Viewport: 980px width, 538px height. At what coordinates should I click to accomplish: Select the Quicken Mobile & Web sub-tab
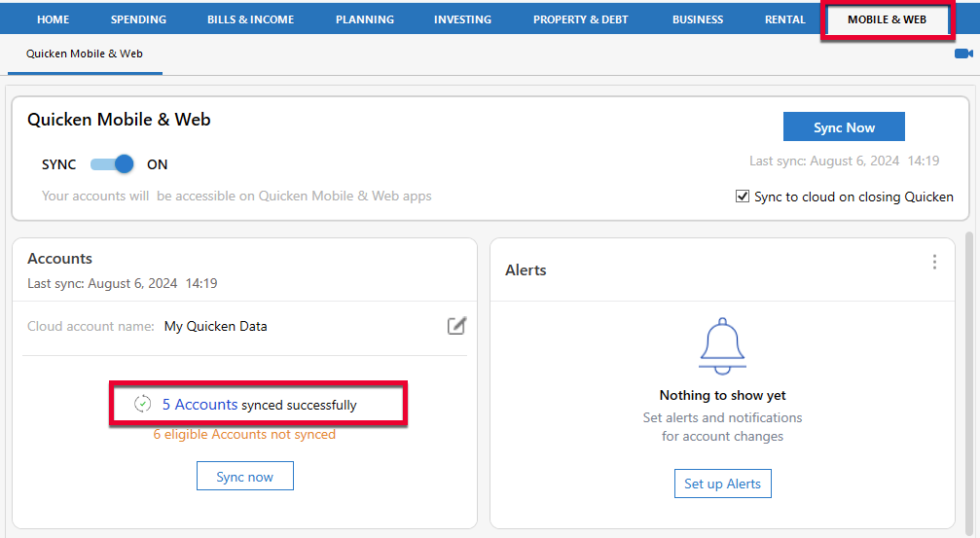85,54
